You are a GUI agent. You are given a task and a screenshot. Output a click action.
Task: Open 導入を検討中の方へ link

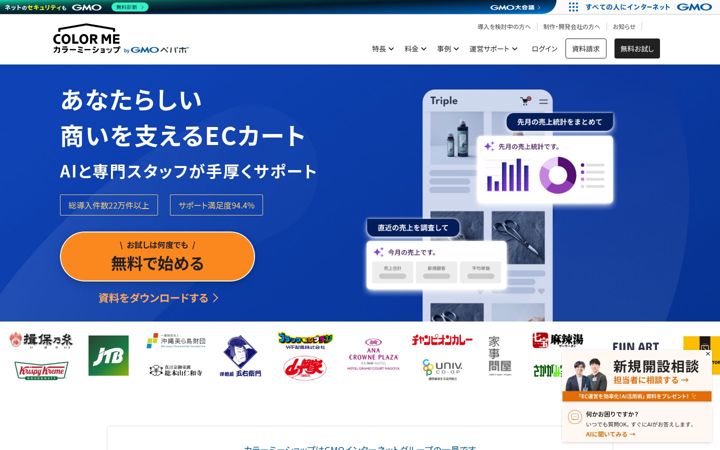pos(504,27)
